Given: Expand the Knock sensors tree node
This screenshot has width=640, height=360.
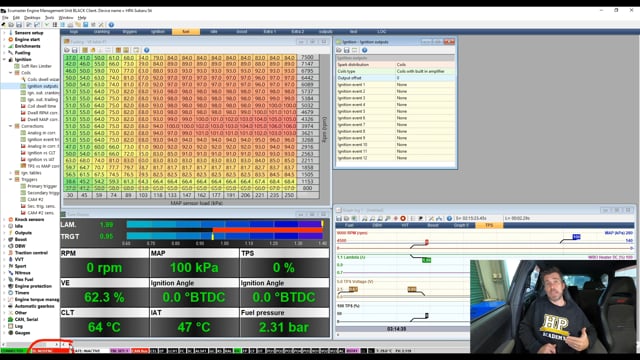Looking at the screenshot, I should click(4, 219).
